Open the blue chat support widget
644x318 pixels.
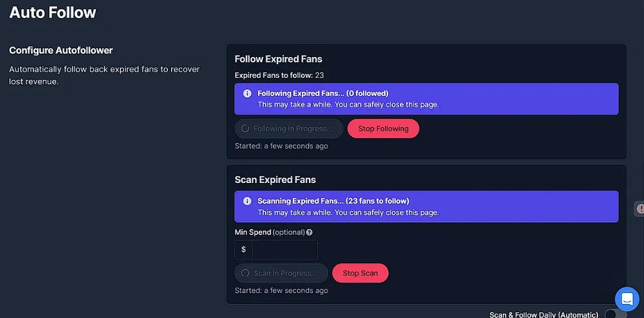(627, 299)
